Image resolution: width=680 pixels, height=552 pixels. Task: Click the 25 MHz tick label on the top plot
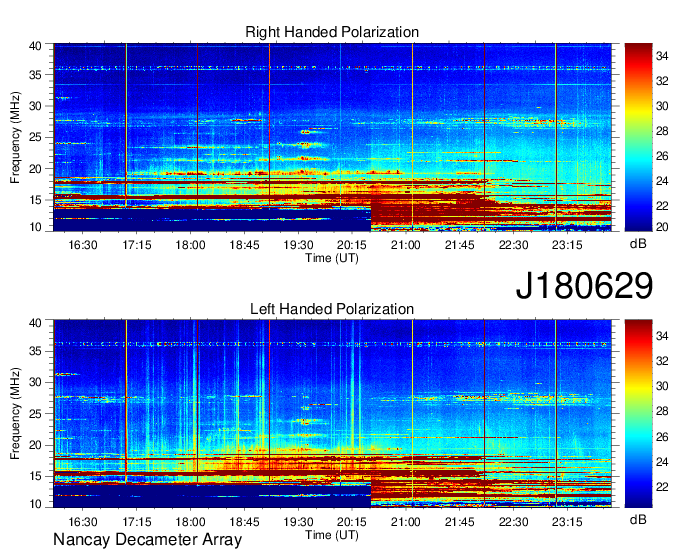click(36, 137)
